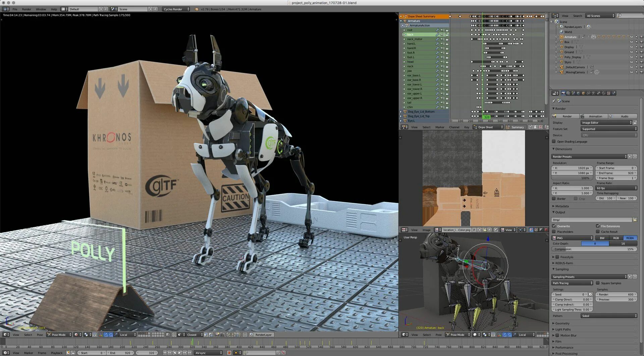Click the Compression 15% slider
Image resolution: width=644 pixels, height=356 pixels.
click(594, 249)
